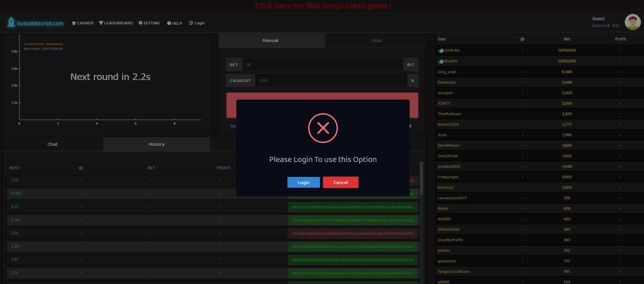This screenshot has width=644, height=284.
Task: Click the User column header in players table
Action: tap(442, 39)
